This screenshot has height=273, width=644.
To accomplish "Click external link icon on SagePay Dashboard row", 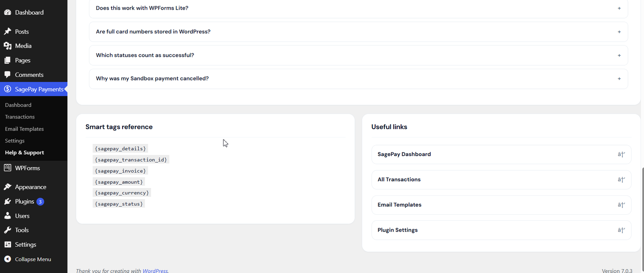I will (621, 154).
